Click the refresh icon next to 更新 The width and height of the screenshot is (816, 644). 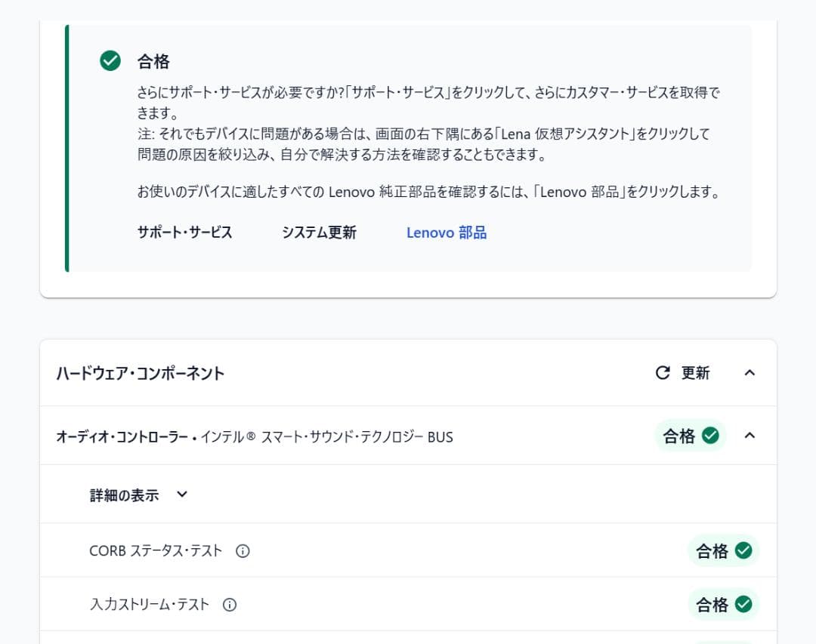[663, 373]
